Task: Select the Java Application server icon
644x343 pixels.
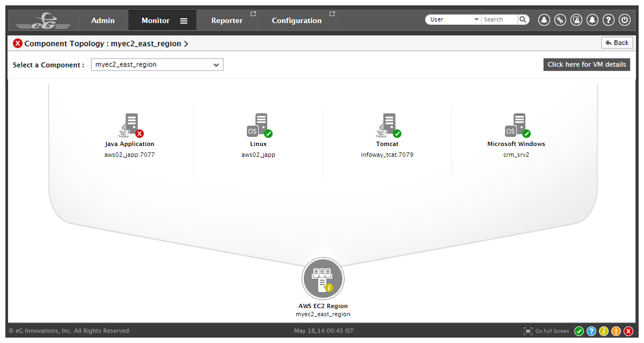Action: pyautogui.click(x=130, y=126)
